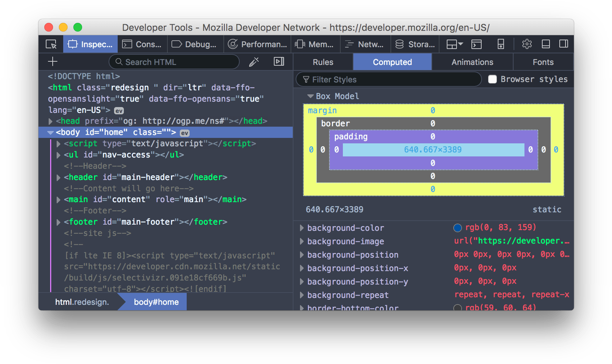This screenshot has height=364, width=612.
Task: Click the ev badge on body element
Action: click(x=185, y=133)
